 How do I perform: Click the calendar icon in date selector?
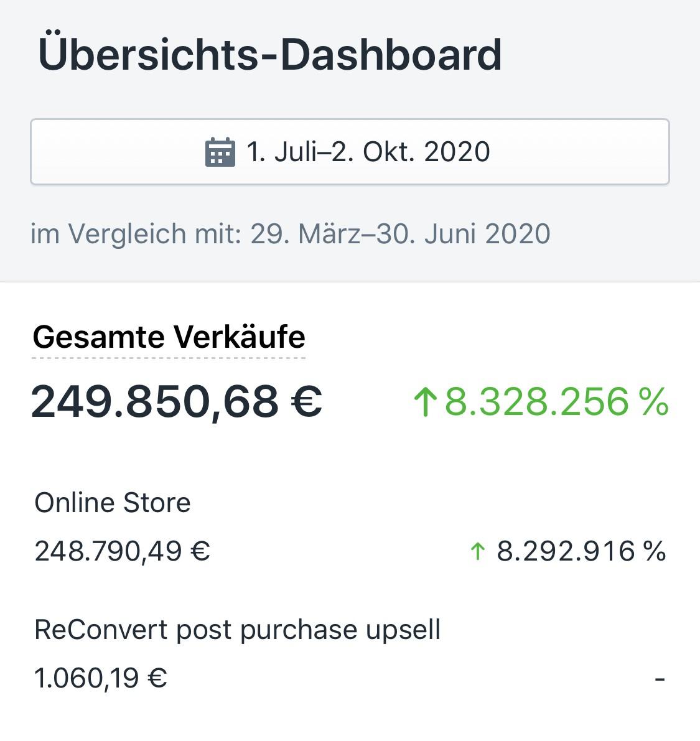click(x=220, y=152)
